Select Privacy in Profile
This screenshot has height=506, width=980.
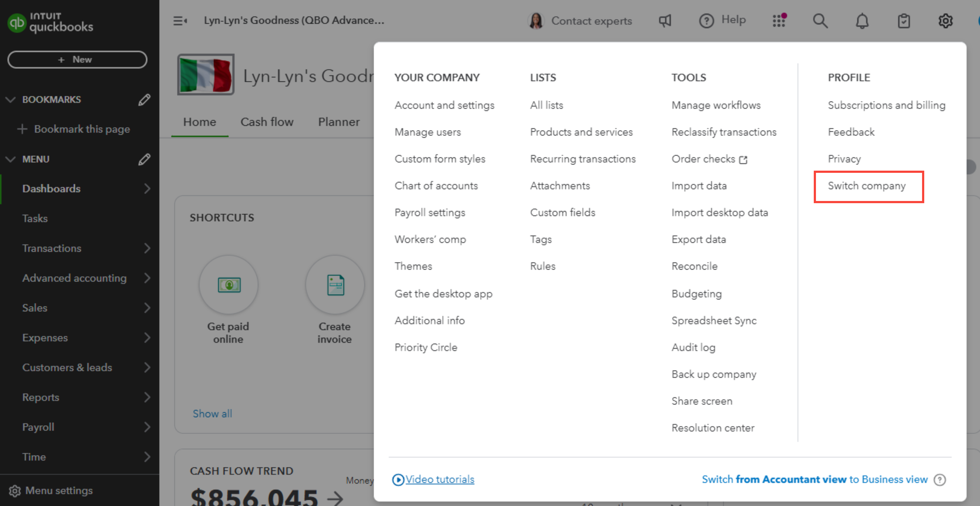point(844,159)
